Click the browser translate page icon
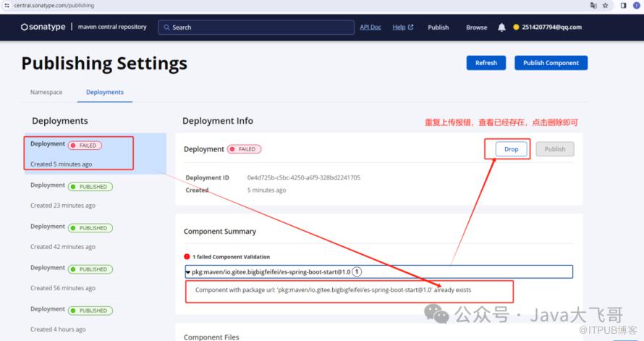The image size is (644, 341). (x=593, y=5)
